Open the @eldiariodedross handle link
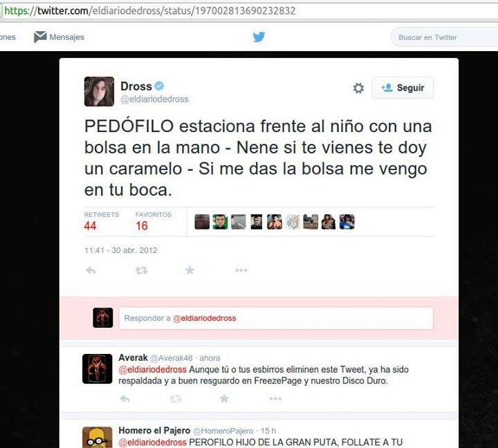 (155, 99)
